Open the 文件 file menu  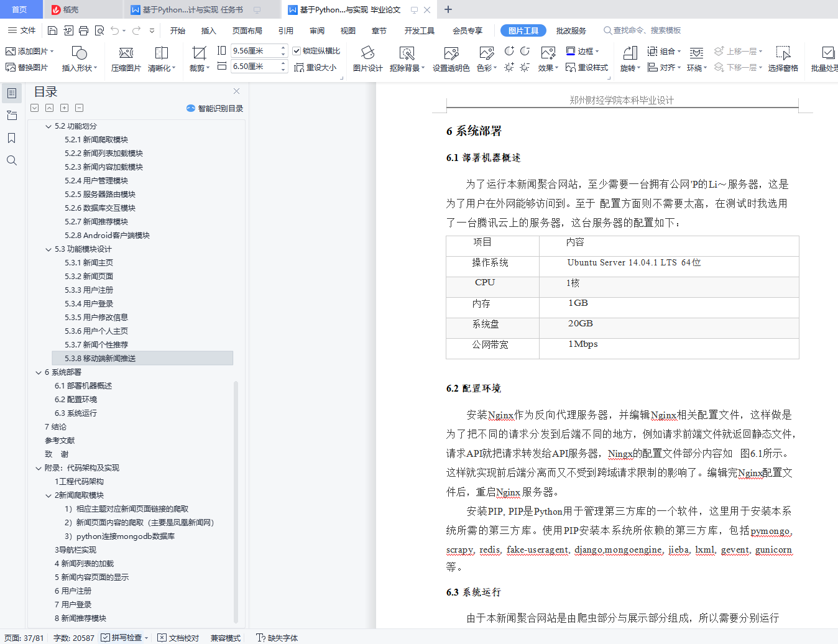(x=22, y=30)
